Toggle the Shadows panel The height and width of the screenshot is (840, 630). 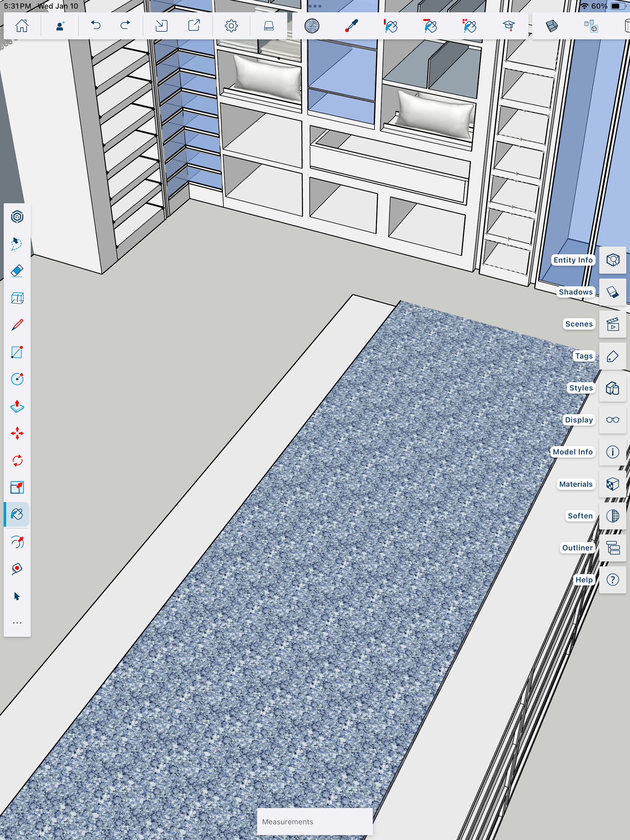click(x=613, y=292)
